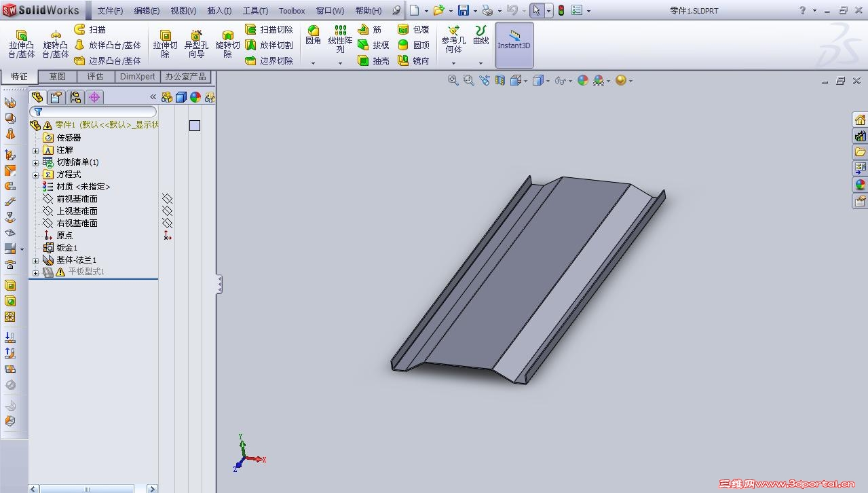Screen dimensions: 868x493
Task: Switch to the DimXpert tab
Action: (137, 77)
